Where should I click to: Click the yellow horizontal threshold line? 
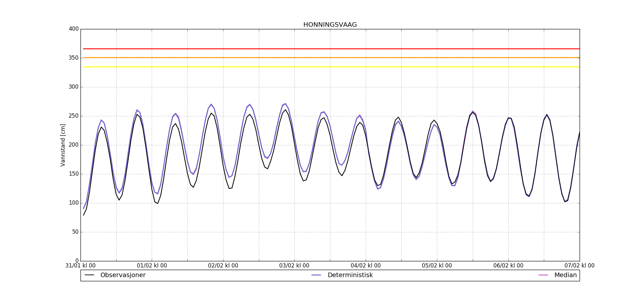click(x=330, y=67)
